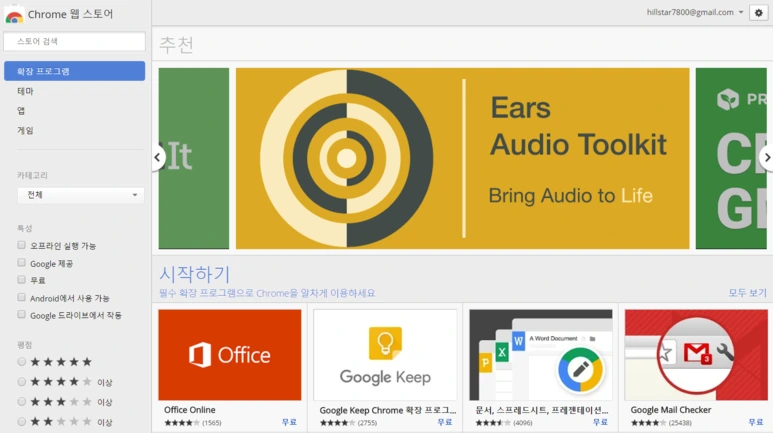
Task: Select the two stars 이상 radio button
Action: (x=22, y=422)
